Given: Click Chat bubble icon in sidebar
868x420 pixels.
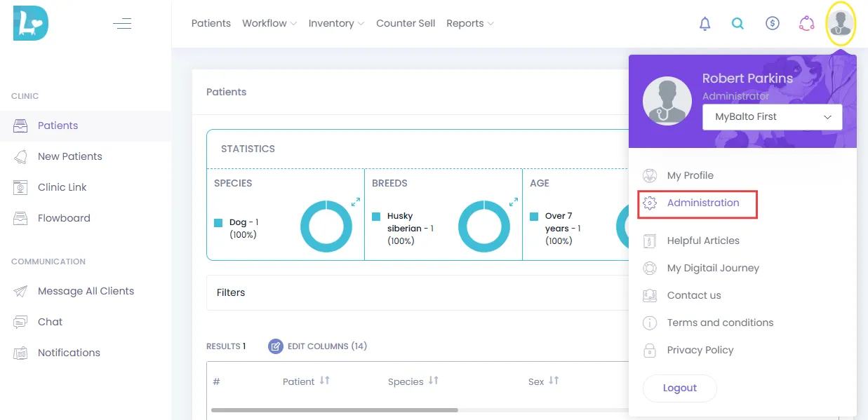Looking at the screenshot, I should 20,322.
